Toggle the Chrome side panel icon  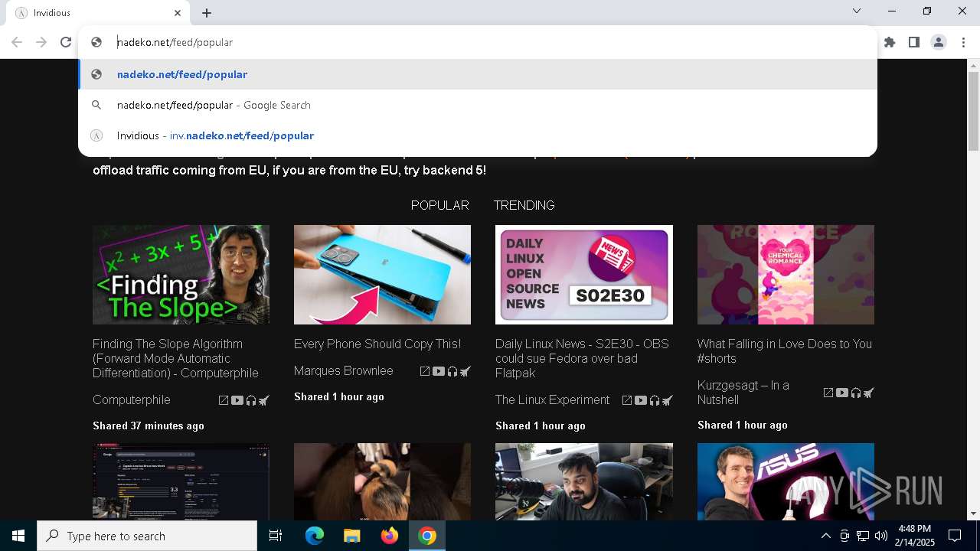pyautogui.click(x=914, y=42)
